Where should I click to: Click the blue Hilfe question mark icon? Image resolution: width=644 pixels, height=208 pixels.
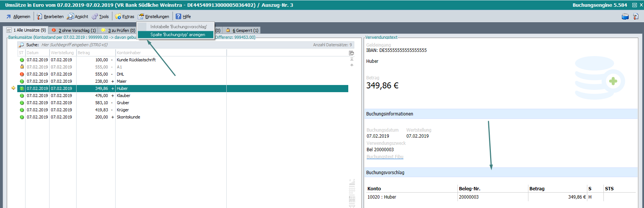point(179,17)
